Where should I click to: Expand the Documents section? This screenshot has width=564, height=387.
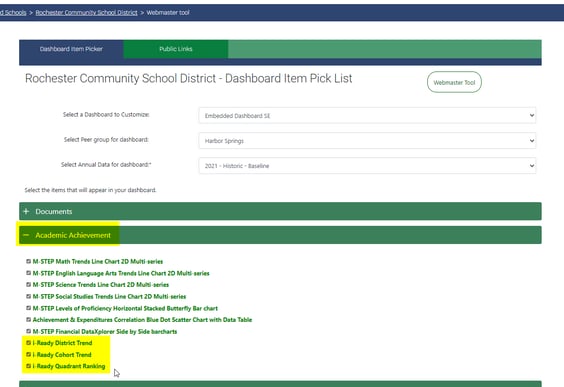tap(280, 211)
